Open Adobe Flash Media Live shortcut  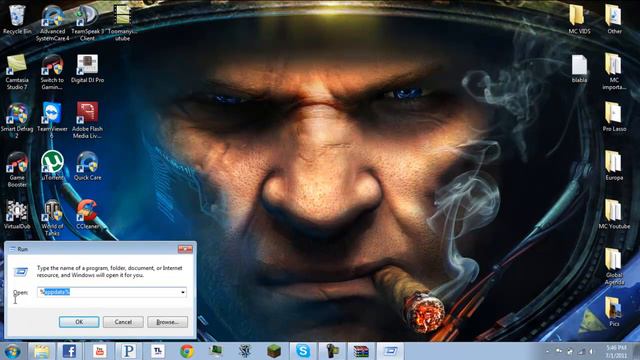(87, 121)
